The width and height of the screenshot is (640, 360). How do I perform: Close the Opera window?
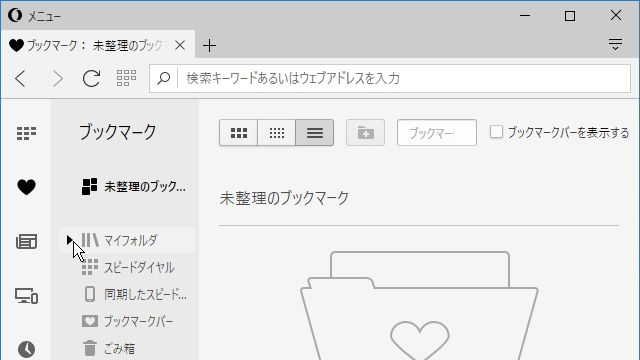point(616,16)
